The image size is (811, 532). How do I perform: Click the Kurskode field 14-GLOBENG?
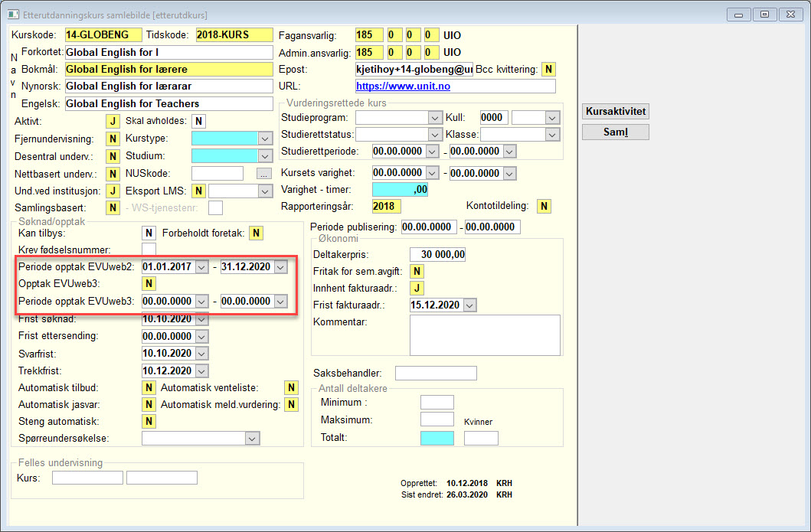coord(103,34)
